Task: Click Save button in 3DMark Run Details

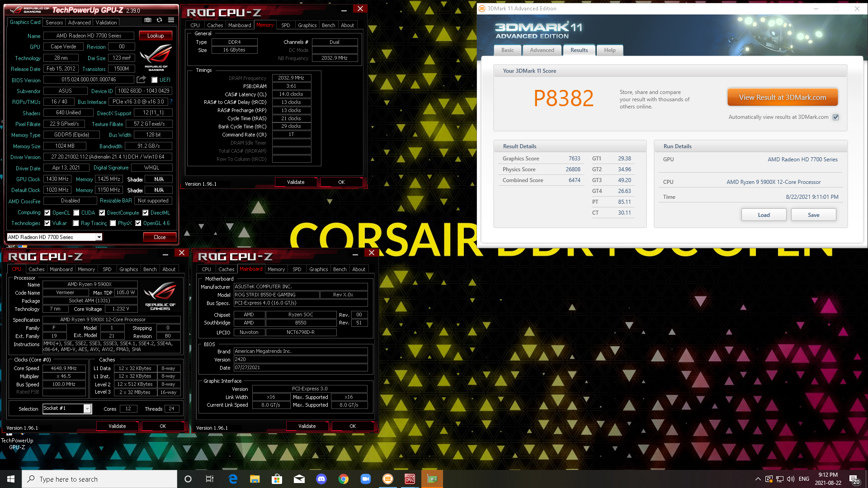Action: click(814, 215)
